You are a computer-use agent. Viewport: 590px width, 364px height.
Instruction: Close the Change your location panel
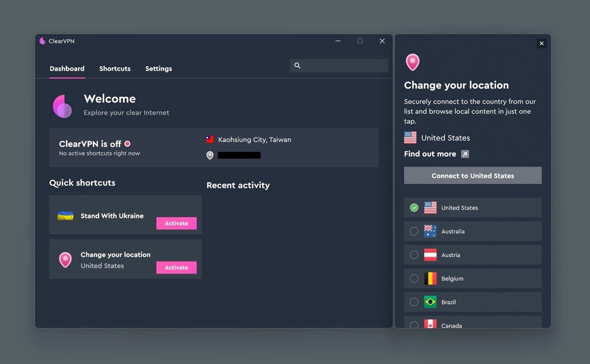542,43
